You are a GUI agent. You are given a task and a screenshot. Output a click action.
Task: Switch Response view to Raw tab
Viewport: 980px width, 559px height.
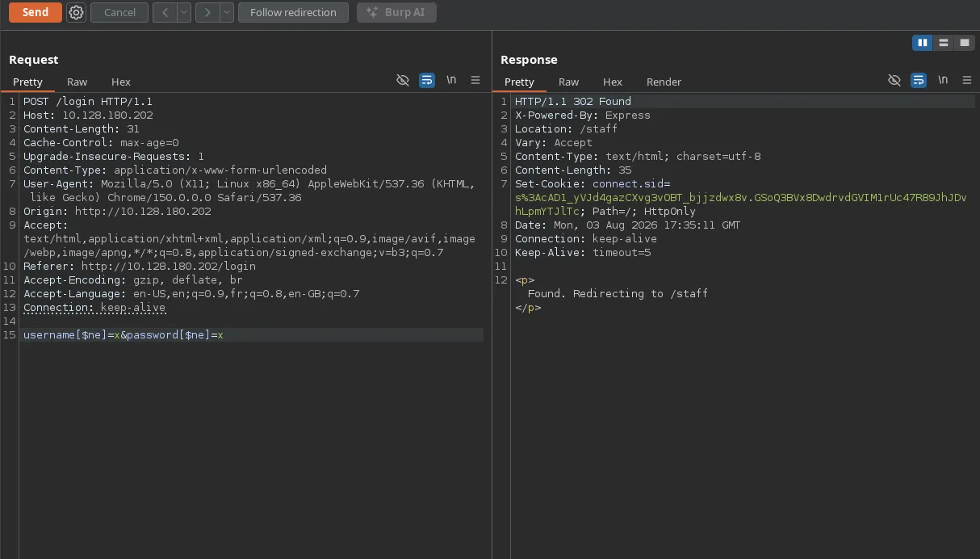569,82
